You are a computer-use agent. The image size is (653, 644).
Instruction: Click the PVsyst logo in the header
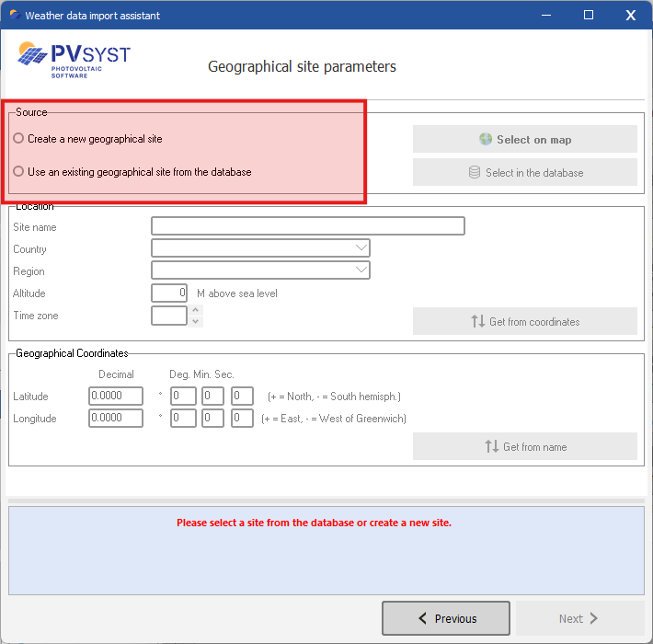click(x=74, y=58)
